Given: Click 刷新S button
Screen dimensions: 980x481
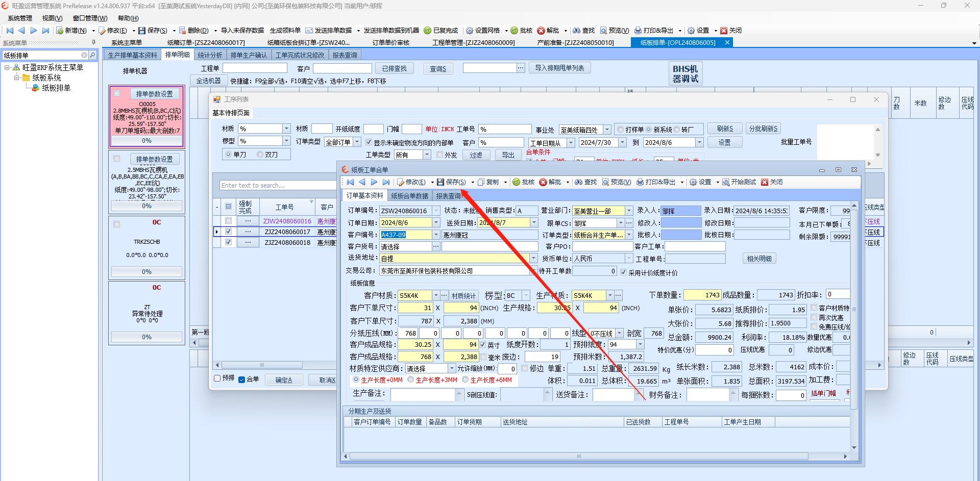Looking at the screenshot, I should tap(725, 129).
